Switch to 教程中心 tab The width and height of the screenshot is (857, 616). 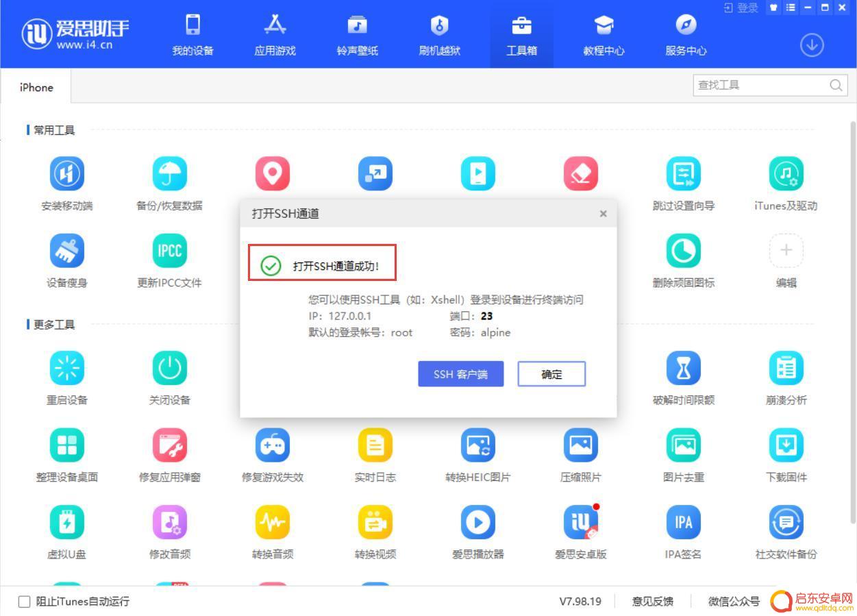[604, 36]
